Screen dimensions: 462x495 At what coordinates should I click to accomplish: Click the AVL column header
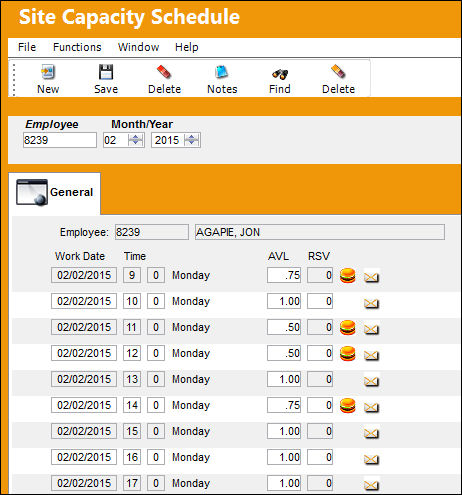(x=278, y=256)
